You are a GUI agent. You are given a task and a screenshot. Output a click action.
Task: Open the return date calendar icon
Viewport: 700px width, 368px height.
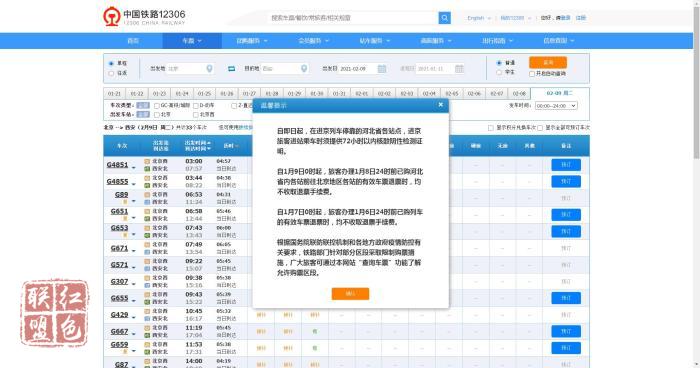point(459,69)
